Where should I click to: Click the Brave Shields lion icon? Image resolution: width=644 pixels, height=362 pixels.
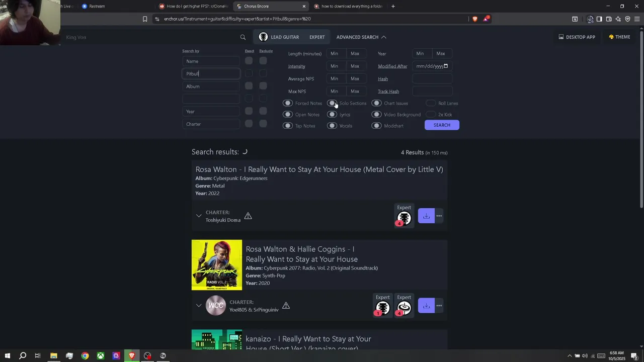[475, 19]
